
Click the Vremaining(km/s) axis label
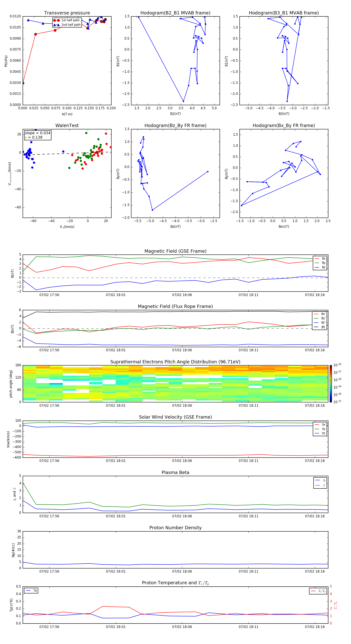[x=10, y=173]
